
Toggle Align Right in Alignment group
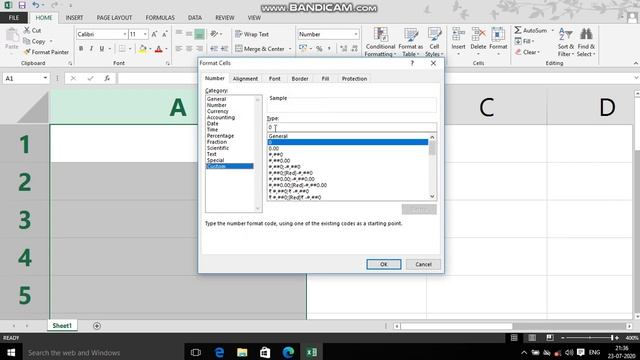[x=199, y=49]
